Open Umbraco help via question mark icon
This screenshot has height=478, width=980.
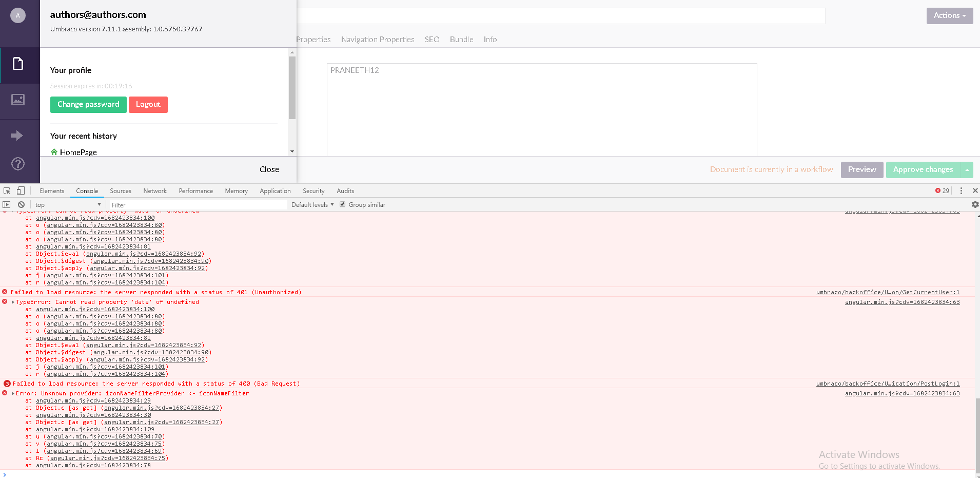[x=19, y=164]
